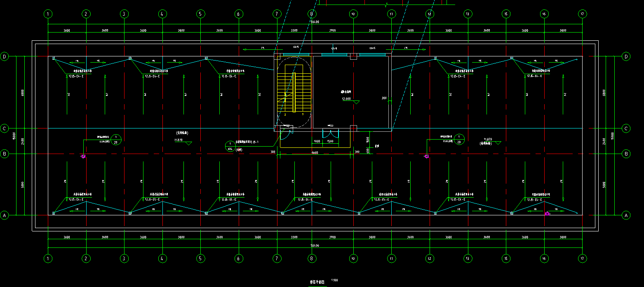Select the 1:100 scale text
This screenshot has height=287, width=644.
(x=334, y=280)
